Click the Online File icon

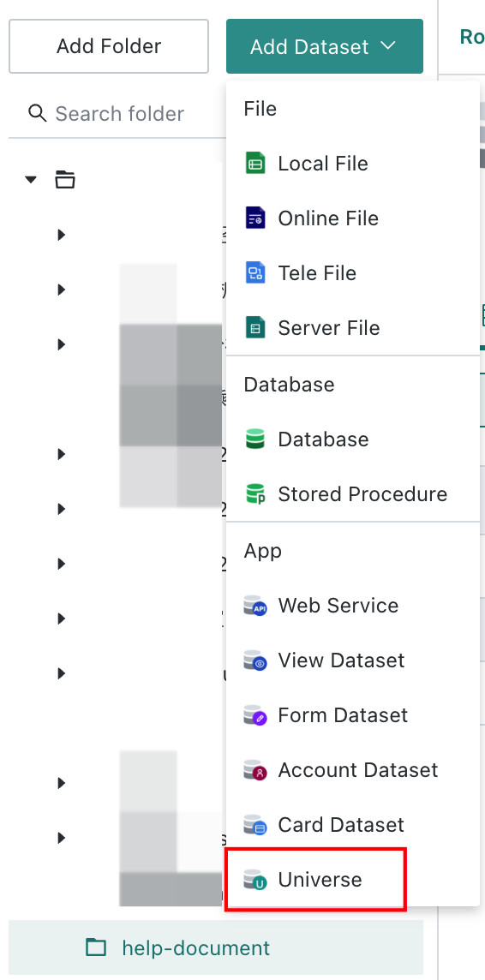tap(255, 218)
